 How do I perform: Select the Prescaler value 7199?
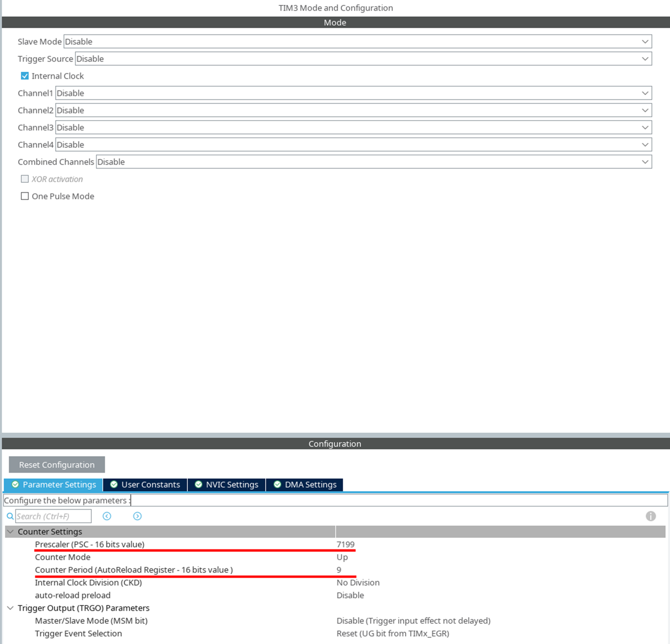point(345,544)
